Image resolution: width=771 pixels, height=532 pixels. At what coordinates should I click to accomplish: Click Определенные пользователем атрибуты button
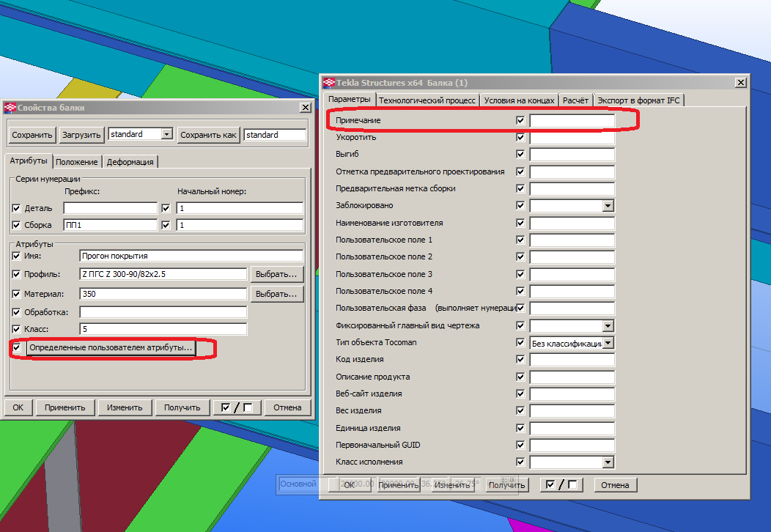click(111, 347)
